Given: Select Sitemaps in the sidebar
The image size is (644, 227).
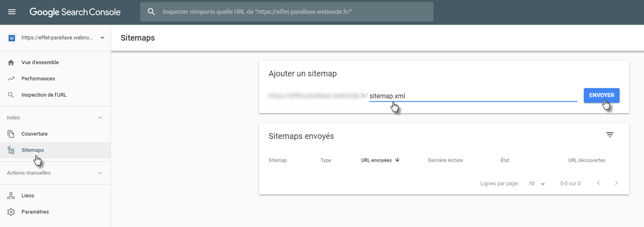Looking at the screenshot, I should [33, 150].
